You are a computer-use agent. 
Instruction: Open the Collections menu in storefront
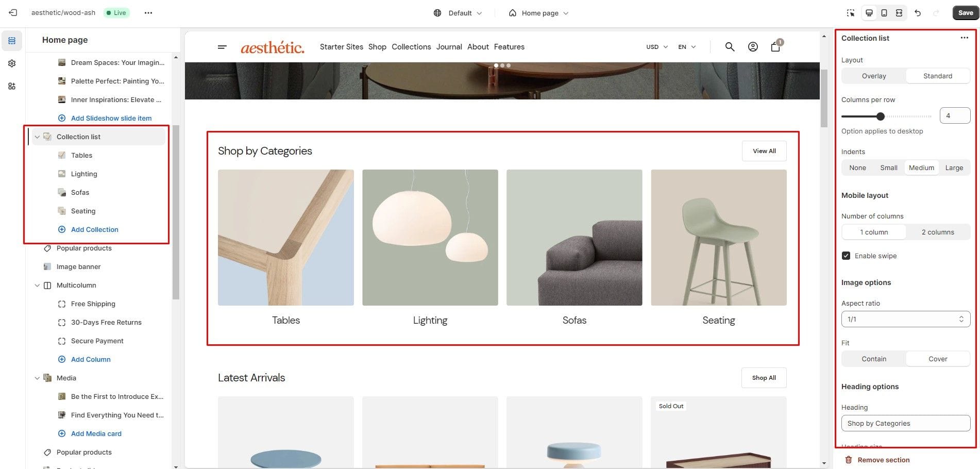[411, 47]
